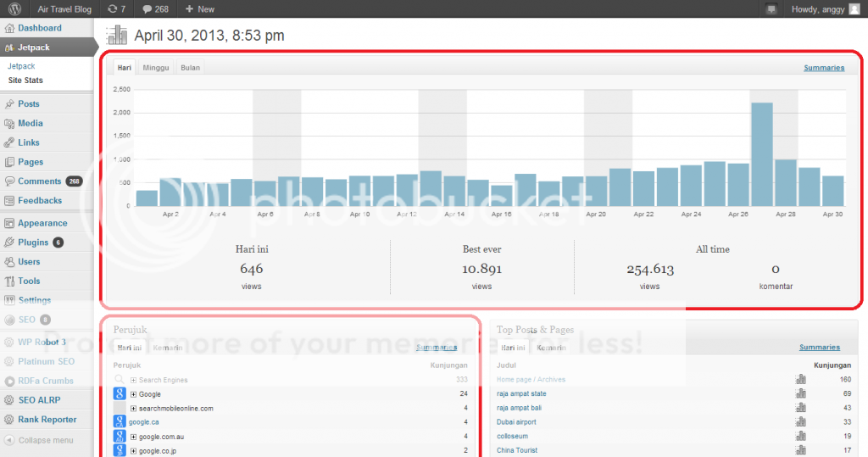Open the admin bar notifications icon

771,8
